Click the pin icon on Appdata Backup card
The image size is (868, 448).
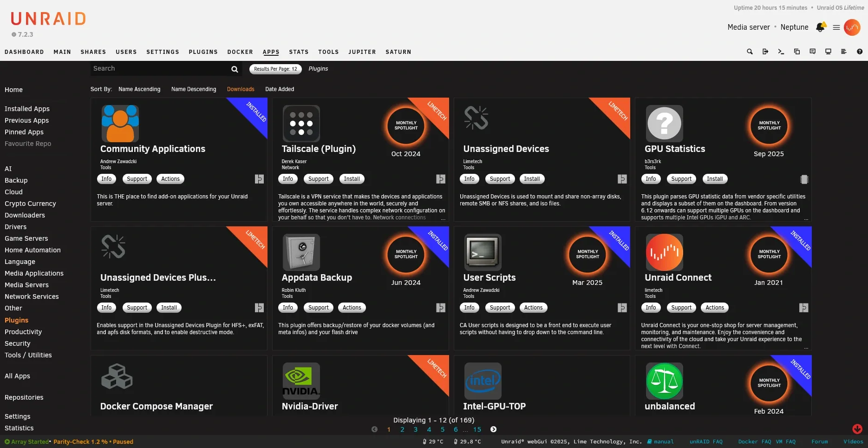pos(441,308)
